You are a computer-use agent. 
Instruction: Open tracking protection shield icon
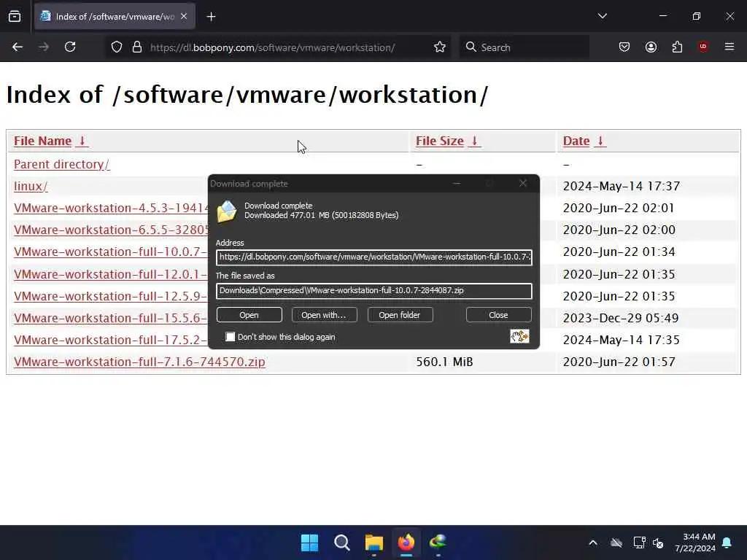pyautogui.click(x=117, y=47)
